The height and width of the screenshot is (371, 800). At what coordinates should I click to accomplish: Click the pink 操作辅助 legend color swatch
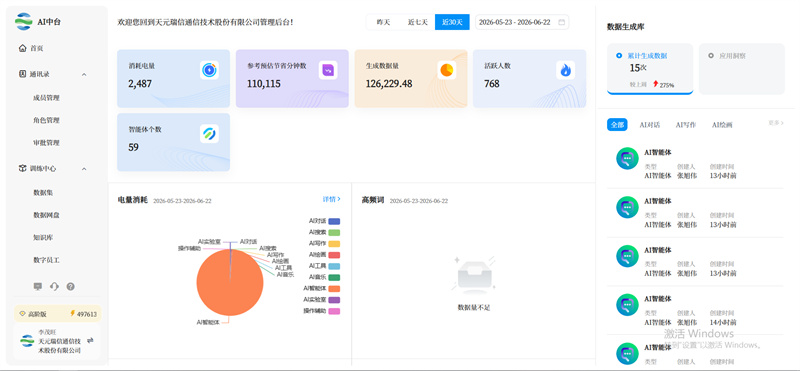point(334,311)
